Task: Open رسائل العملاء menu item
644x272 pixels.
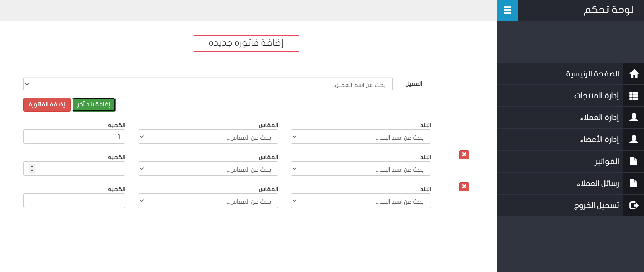Action: click(x=570, y=183)
